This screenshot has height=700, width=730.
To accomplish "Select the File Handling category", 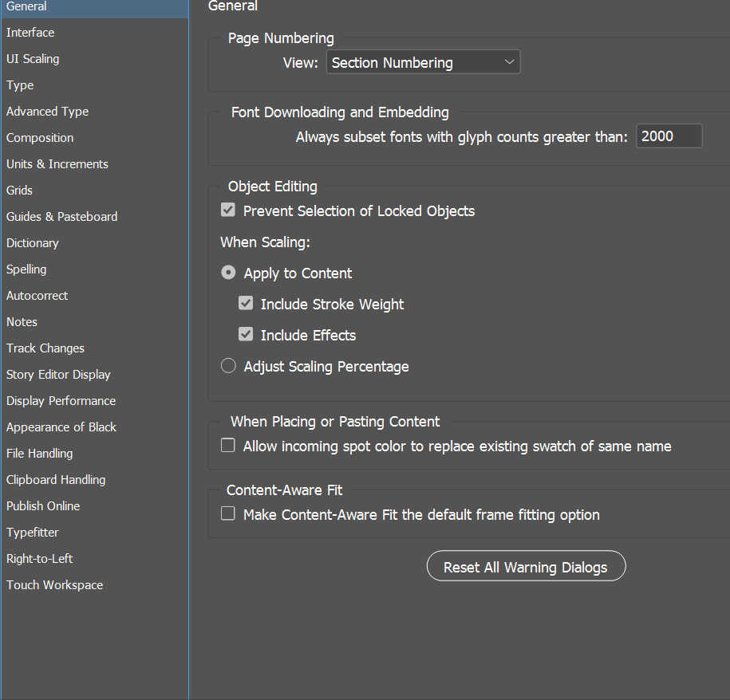I will point(39,454).
